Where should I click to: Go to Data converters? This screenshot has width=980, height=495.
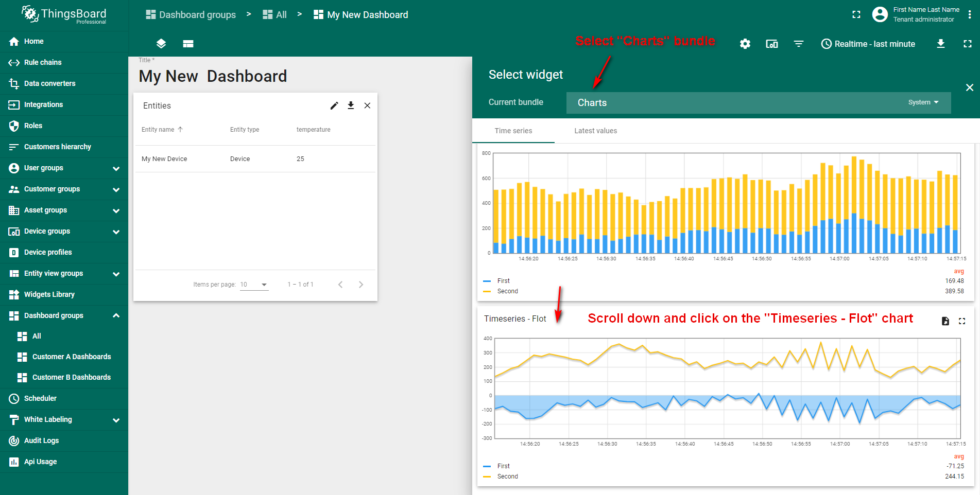[x=64, y=83]
